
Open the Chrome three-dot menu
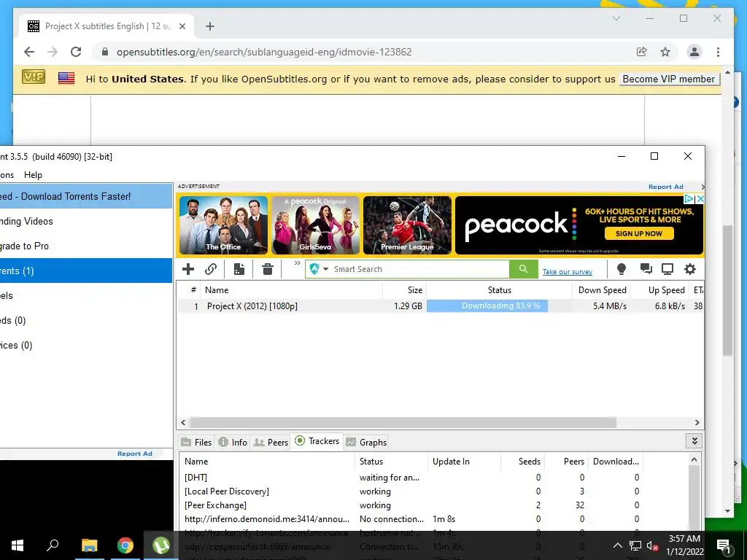[x=718, y=52]
